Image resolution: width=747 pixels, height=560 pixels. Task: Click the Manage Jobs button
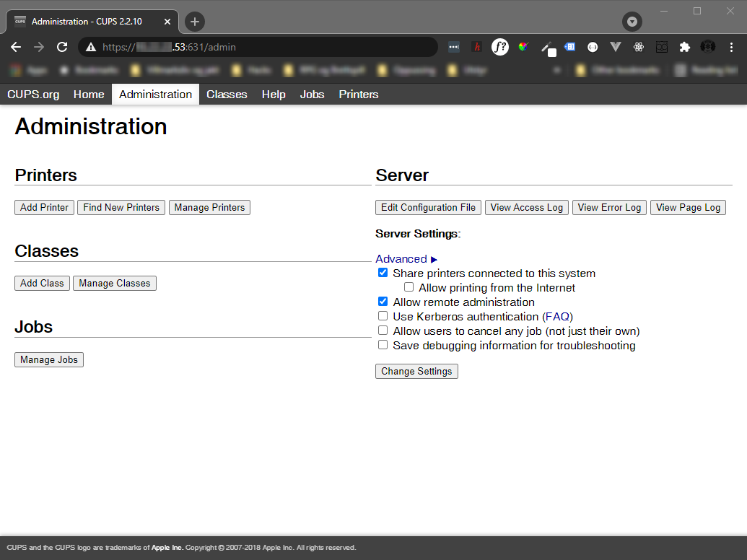tap(49, 359)
